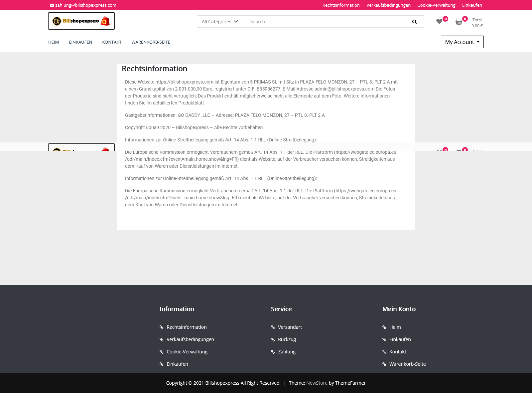Open the shopping basket icon

[459, 22]
